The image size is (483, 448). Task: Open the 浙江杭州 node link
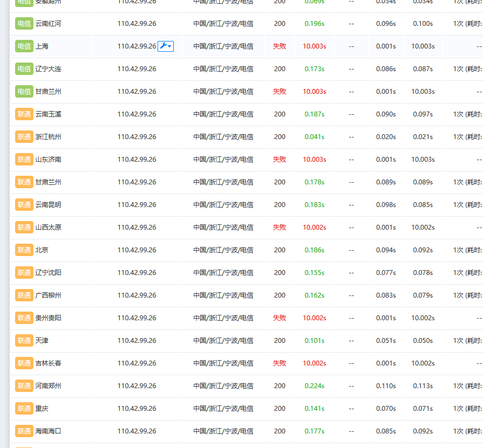pyautogui.click(x=48, y=137)
